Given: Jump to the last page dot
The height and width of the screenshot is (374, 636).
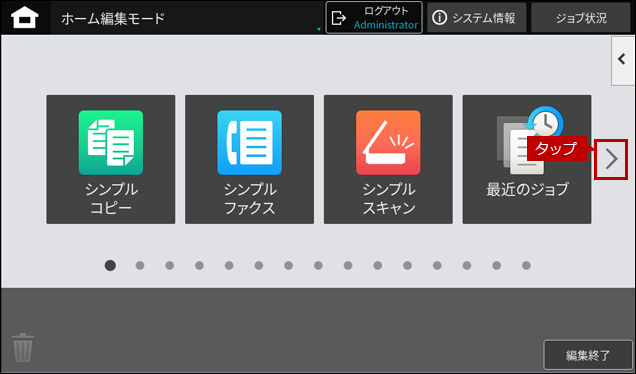Looking at the screenshot, I should pyautogui.click(x=526, y=265).
